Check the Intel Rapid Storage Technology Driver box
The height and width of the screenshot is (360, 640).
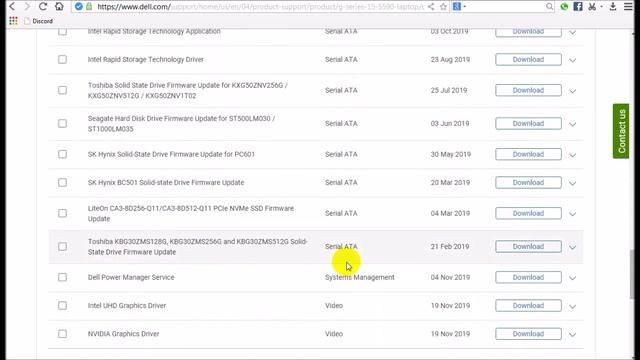click(62, 60)
